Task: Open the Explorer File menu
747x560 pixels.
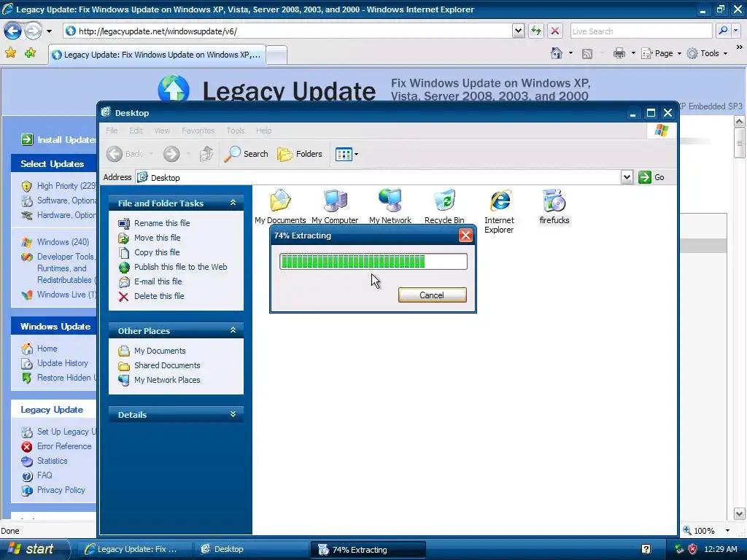Action: 112,131
